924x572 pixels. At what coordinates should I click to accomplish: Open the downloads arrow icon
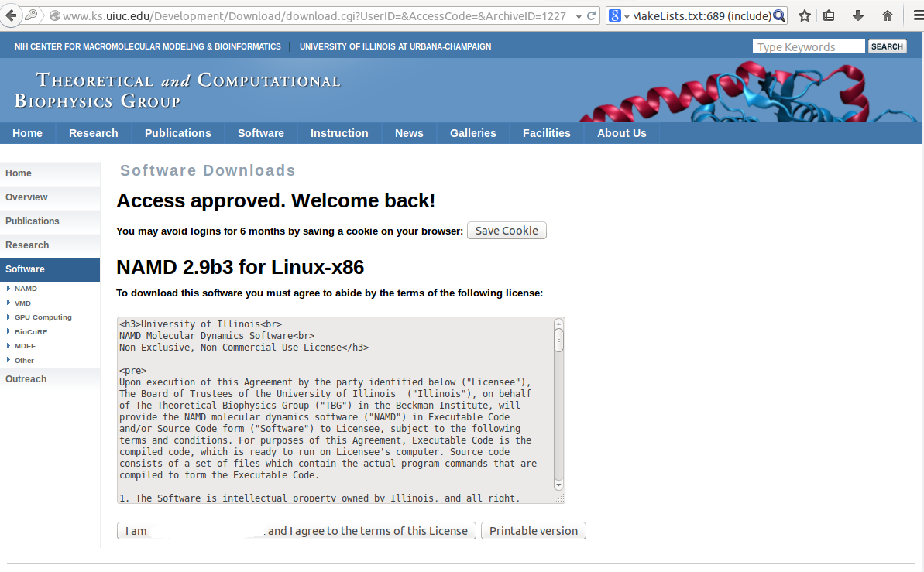(858, 15)
